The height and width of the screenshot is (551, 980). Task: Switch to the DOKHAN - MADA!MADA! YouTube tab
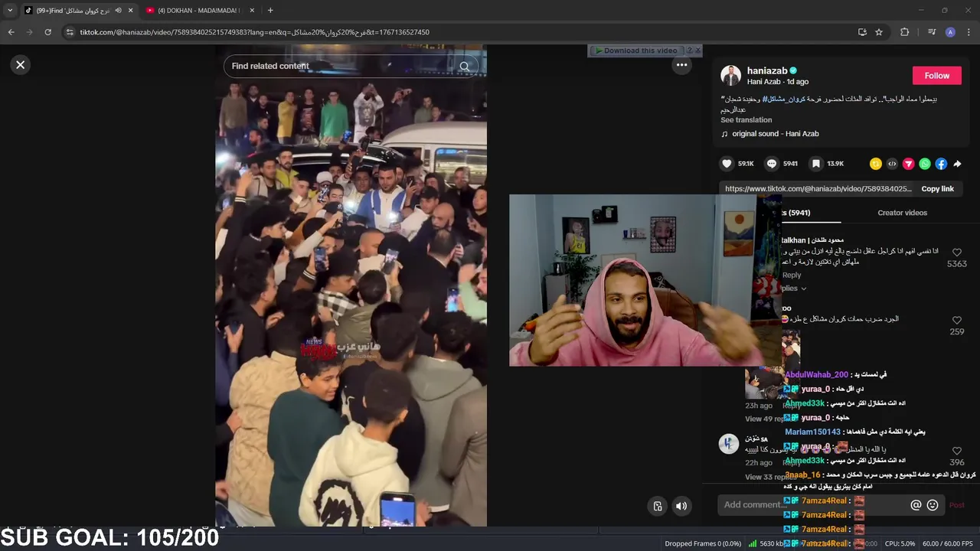pos(198,10)
